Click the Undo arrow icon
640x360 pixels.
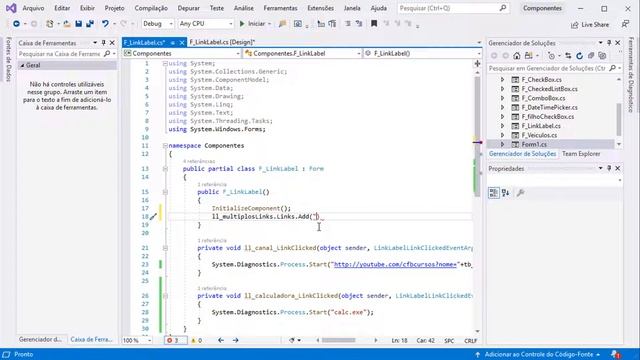click(105, 24)
